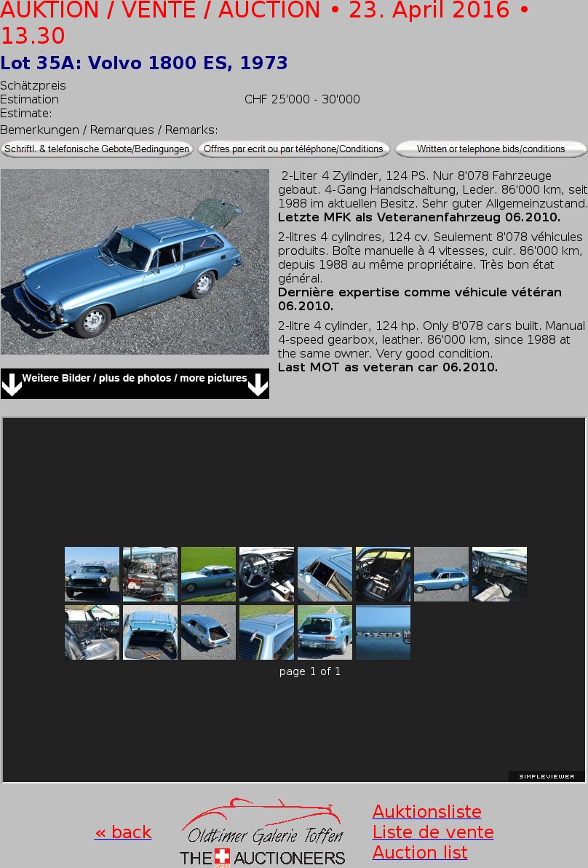Click the Weitere Bilder more pictures banner
The image size is (588, 868).
135,384
